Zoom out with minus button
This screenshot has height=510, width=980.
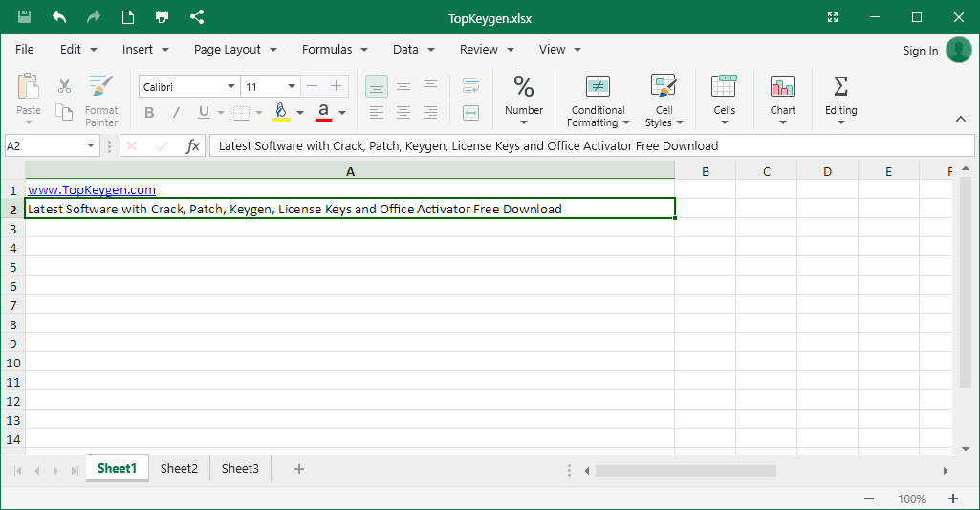pos(869,499)
